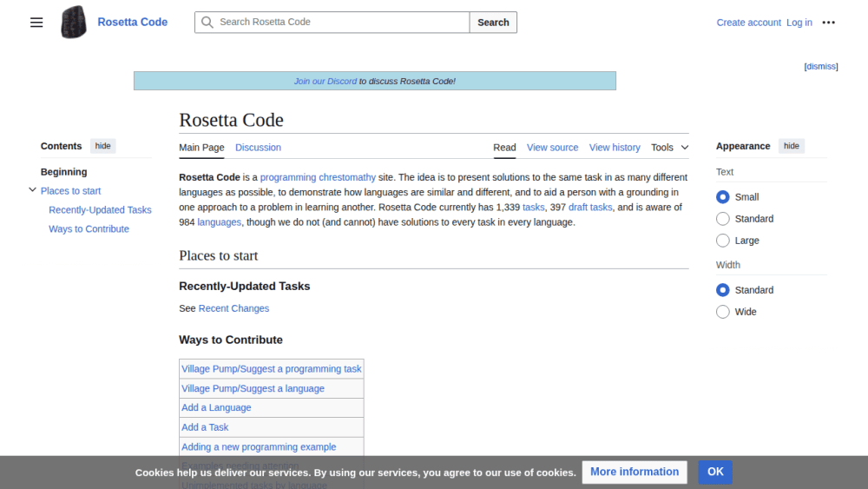Select Large text size
This screenshot has width=868, height=489.
click(722, 241)
